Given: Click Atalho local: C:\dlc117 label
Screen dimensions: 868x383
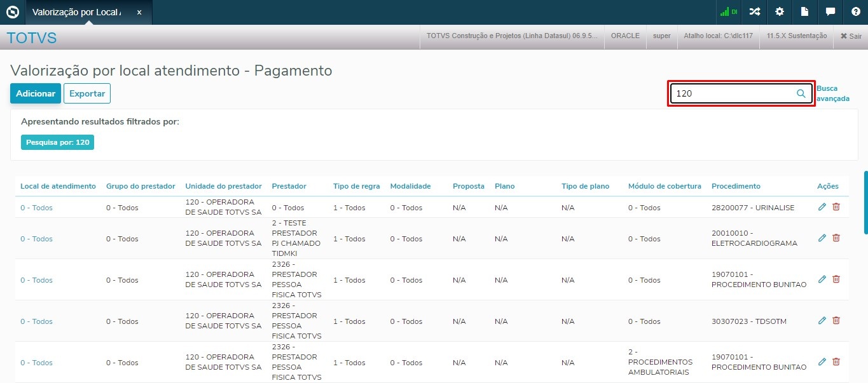Looking at the screenshot, I should coord(718,36).
